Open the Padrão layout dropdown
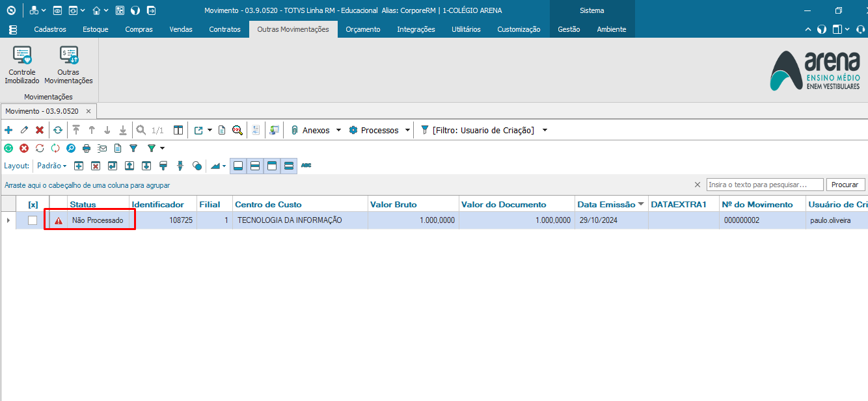The height and width of the screenshot is (401, 868). tap(51, 166)
